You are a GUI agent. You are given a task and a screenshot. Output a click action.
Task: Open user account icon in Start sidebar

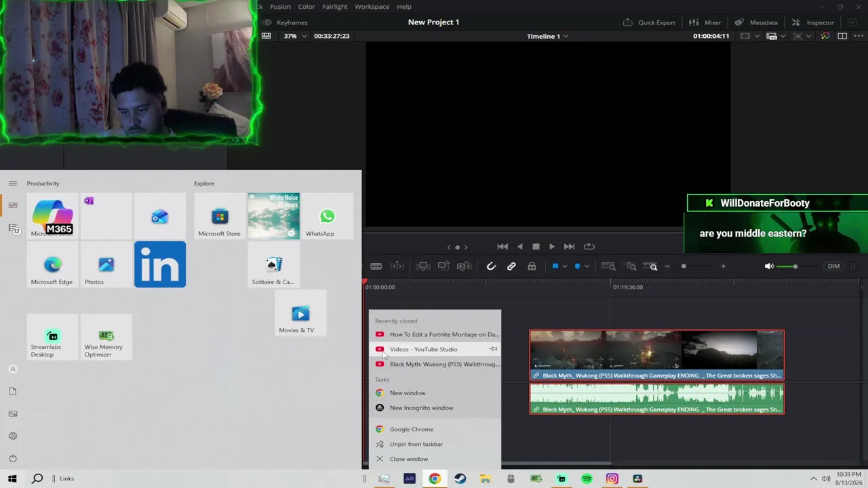[x=13, y=369]
